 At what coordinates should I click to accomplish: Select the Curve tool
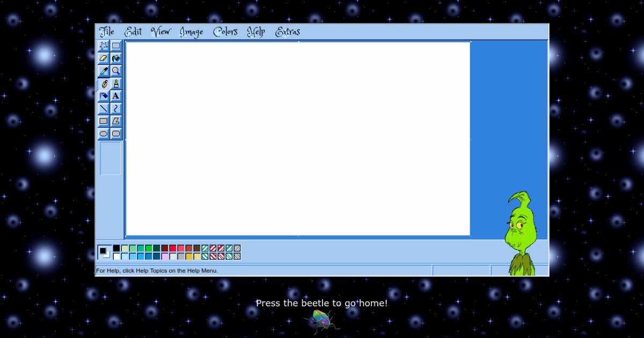pos(116,108)
